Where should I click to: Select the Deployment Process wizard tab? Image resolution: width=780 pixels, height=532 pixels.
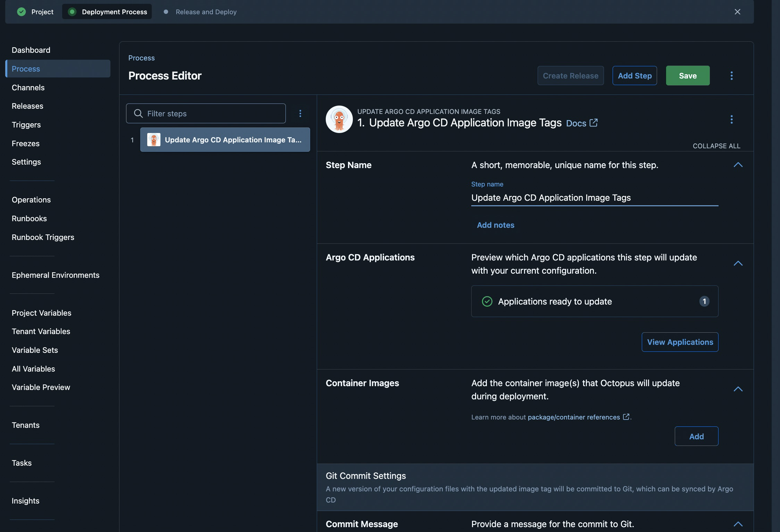tap(107, 12)
